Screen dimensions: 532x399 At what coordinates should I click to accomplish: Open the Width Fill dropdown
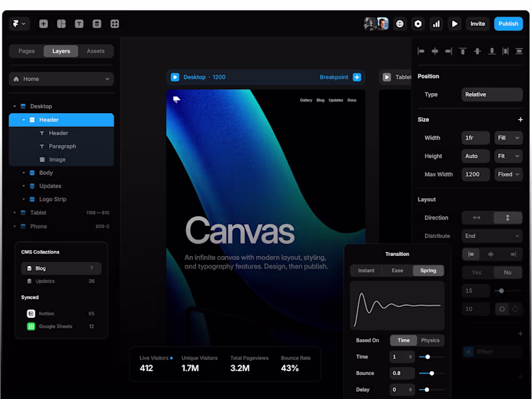tap(507, 138)
